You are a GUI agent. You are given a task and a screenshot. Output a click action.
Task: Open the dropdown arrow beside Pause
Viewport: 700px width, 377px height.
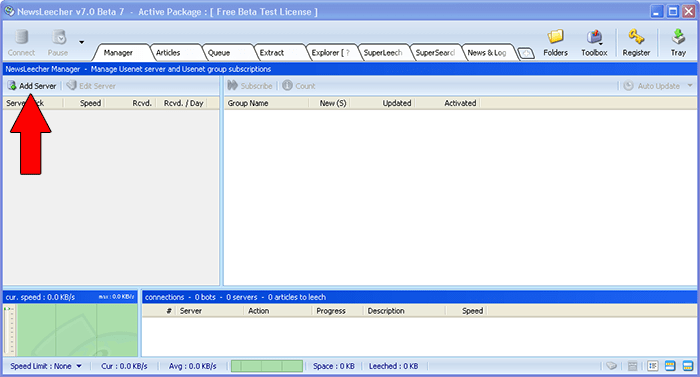(x=82, y=42)
